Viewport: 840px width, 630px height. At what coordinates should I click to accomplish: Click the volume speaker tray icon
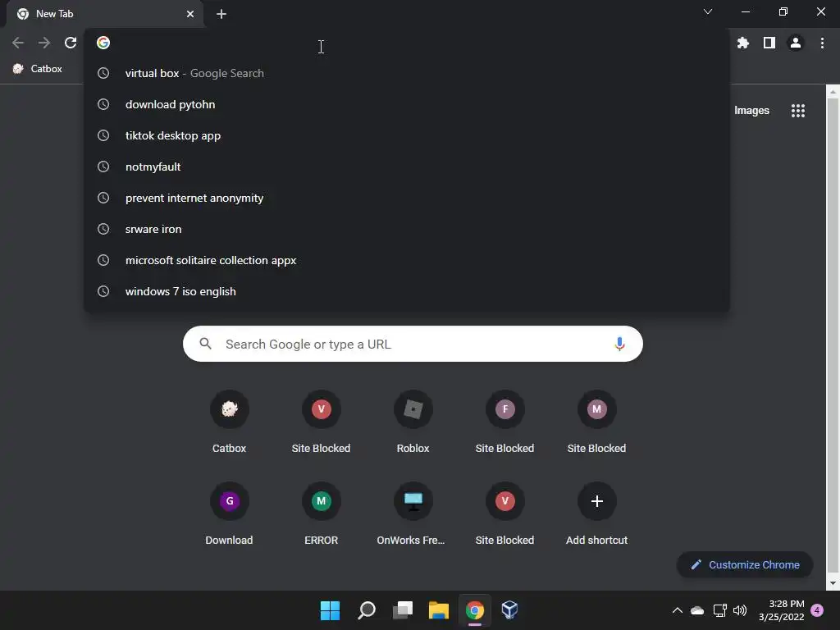tap(740, 610)
